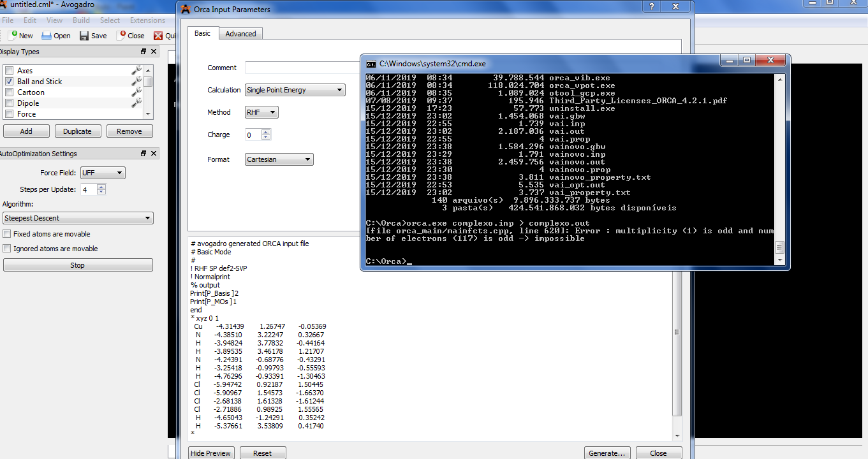Open the Algorithm Steepest Descent dropdown

pos(78,218)
